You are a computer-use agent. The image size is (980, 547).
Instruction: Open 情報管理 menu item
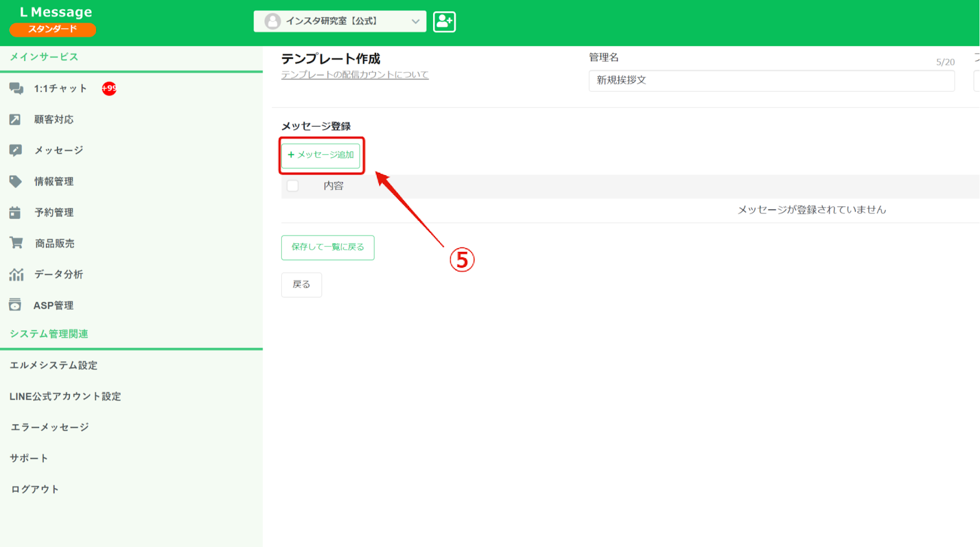coord(54,181)
